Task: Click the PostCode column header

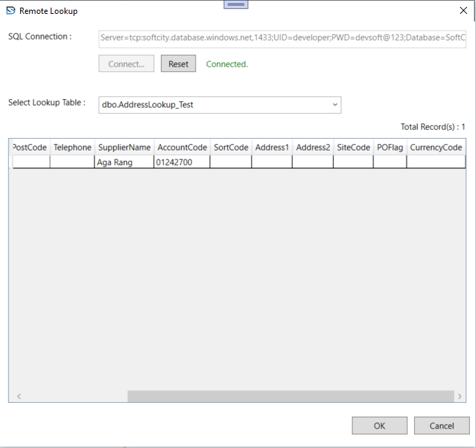Action: [x=30, y=148]
